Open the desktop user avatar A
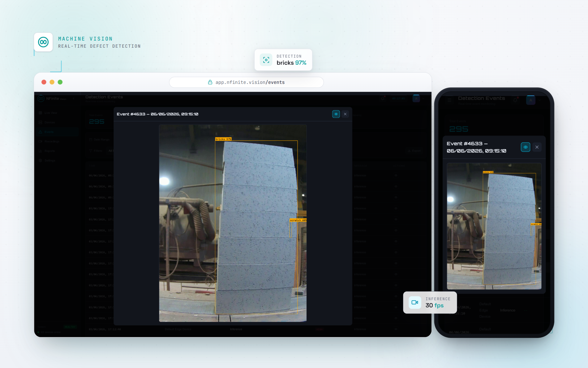 [x=416, y=99]
